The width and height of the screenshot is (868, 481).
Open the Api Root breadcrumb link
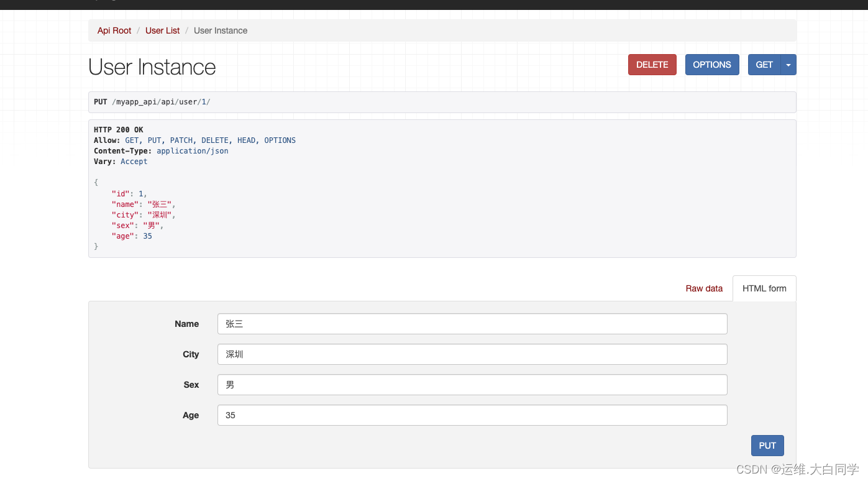[114, 30]
